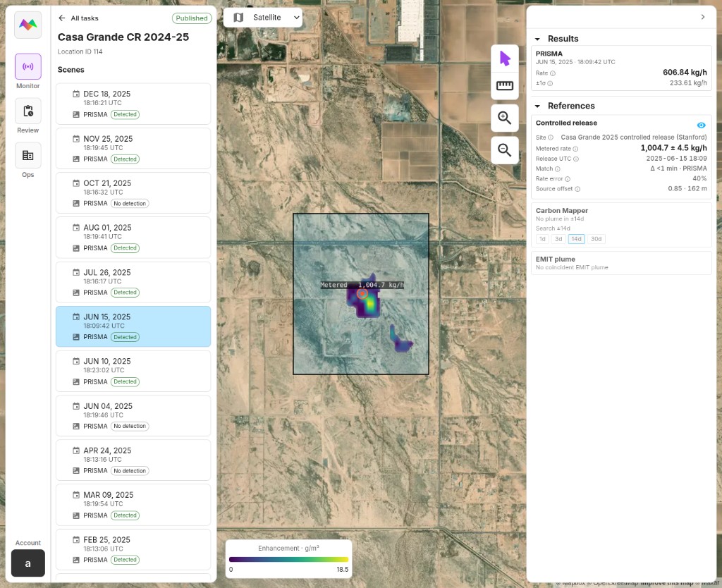Collapse the right panel chevron
This screenshot has height=588, width=722.
(703, 17)
